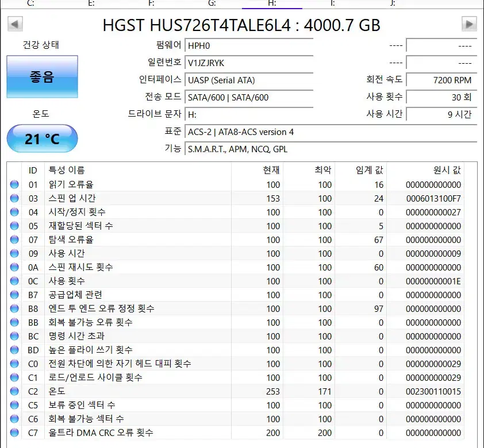Click the 좋음 health status button
The width and height of the screenshot is (484, 448).
click(x=42, y=77)
